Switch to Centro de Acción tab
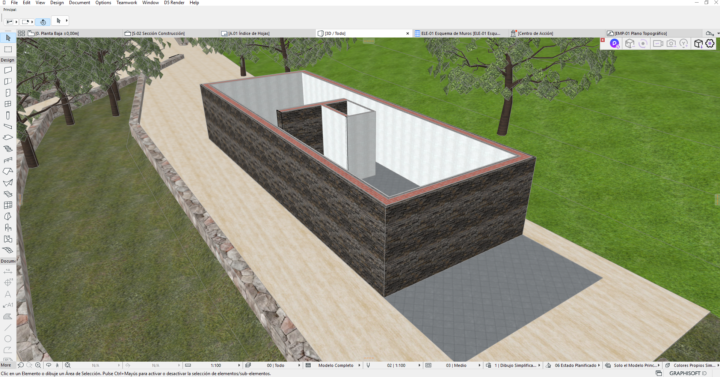Viewport: 720px width, 377px height. 556,33
